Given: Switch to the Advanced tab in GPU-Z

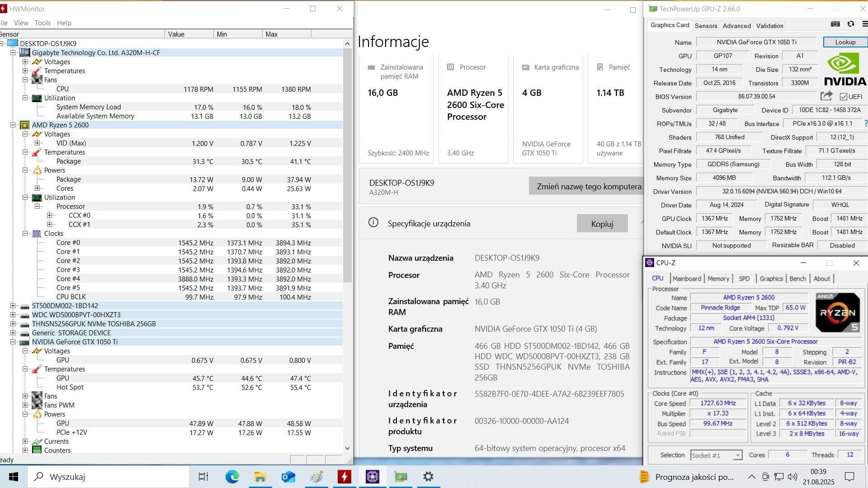Looking at the screenshot, I should pyautogui.click(x=736, y=26).
